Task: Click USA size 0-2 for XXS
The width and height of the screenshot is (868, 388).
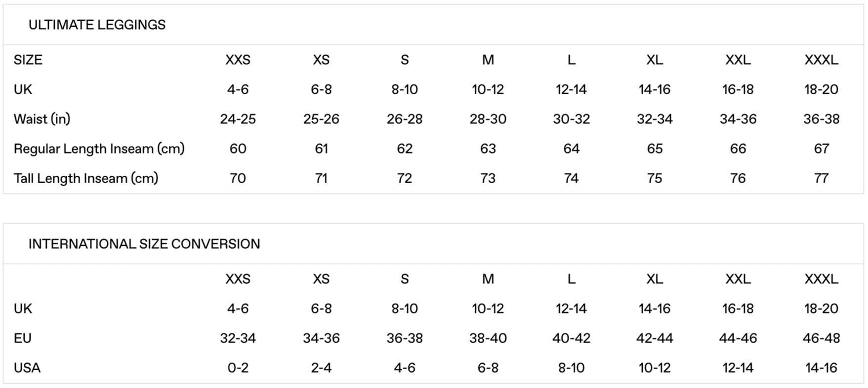Action: pyautogui.click(x=238, y=368)
